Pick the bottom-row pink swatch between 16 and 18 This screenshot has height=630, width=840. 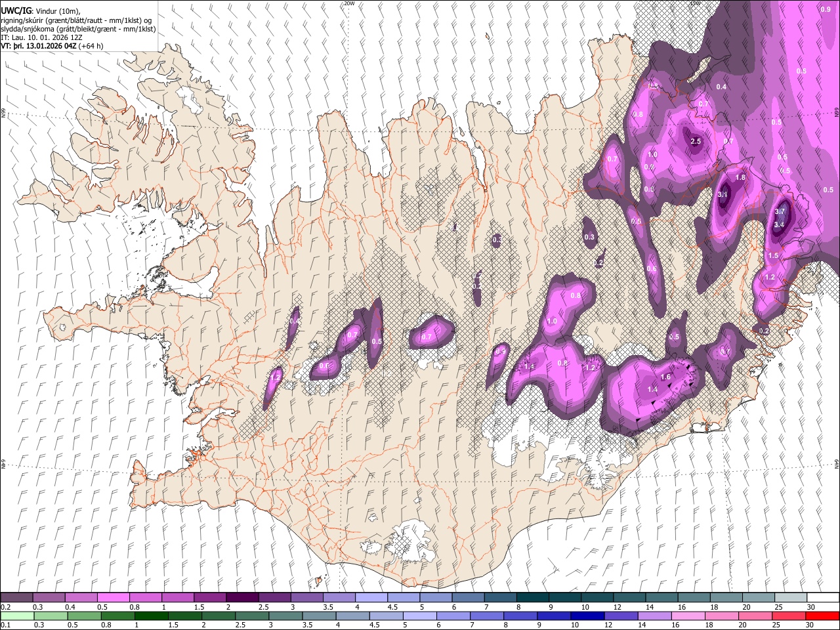pyautogui.click(x=688, y=616)
